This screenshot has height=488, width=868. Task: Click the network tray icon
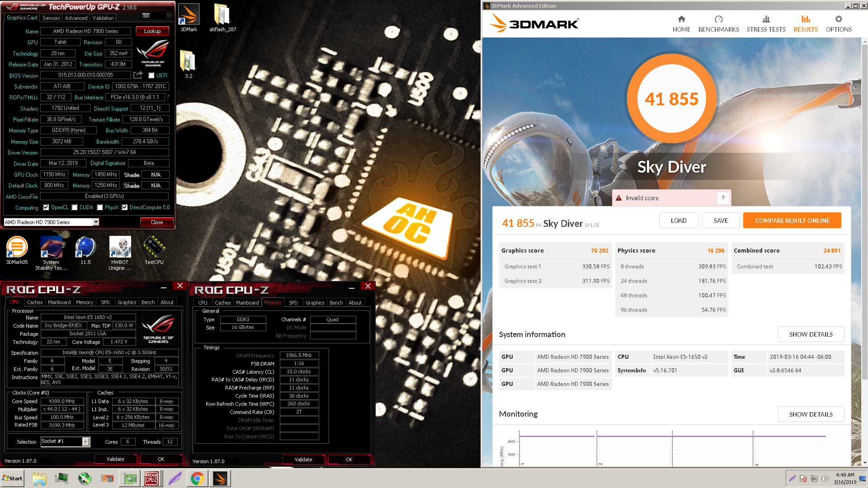coord(814,479)
